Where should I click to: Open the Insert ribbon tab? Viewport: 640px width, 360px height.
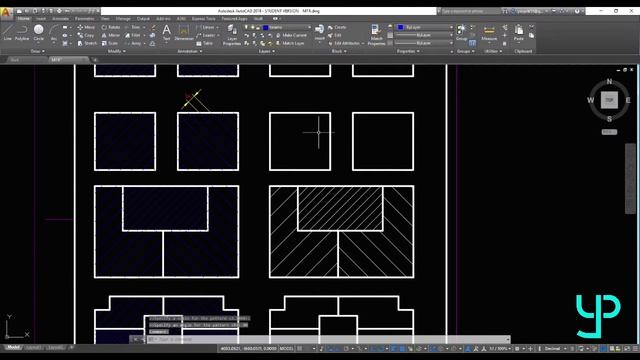(41, 19)
